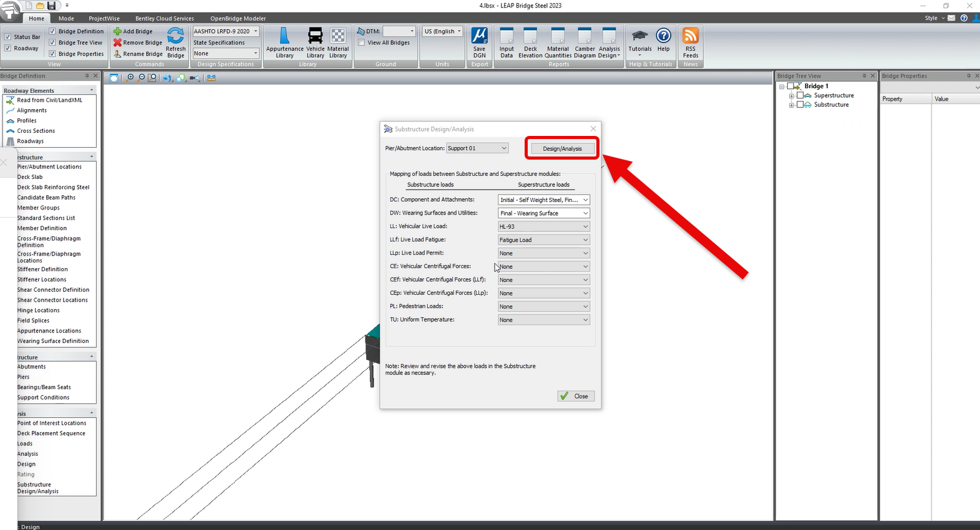This screenshot has height=530, width=980.
Task: Open the Deck Elevation report
Action: point(530,43)
